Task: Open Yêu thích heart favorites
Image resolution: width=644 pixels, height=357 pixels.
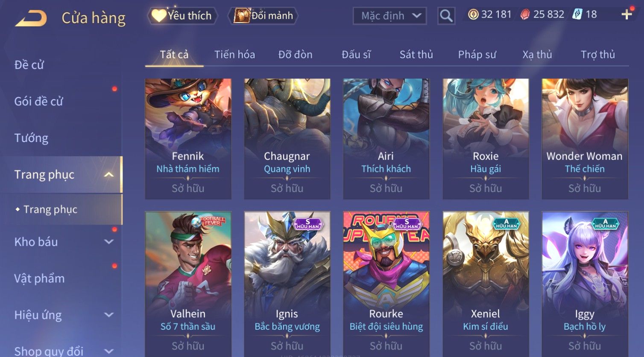Action: pos(182,16)
